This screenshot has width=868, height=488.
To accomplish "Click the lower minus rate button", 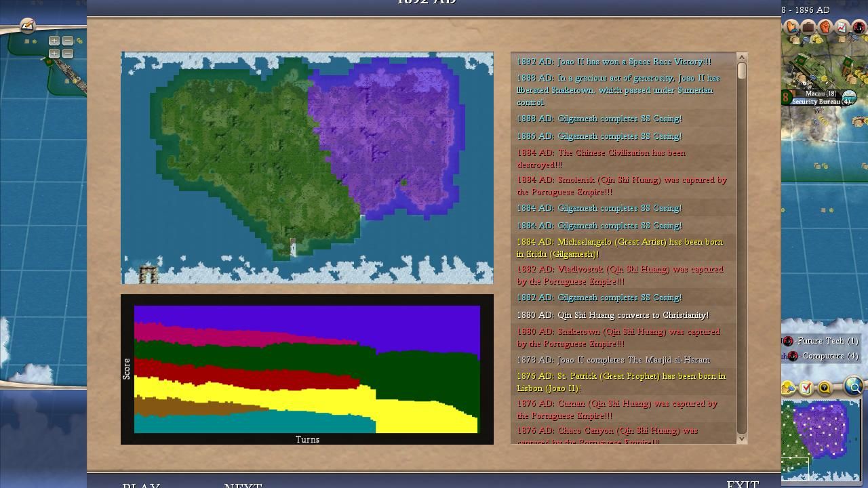I will click(67, 53).
